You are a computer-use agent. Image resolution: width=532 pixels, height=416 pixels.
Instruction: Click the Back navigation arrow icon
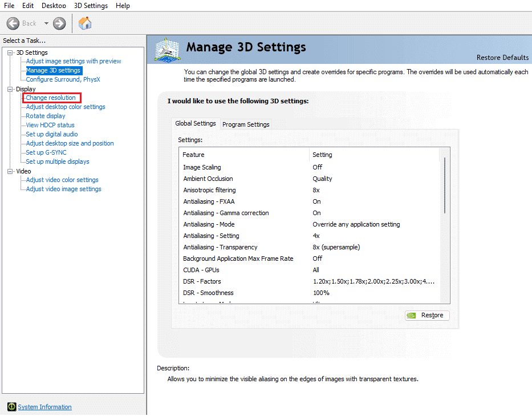pos(14,23)
